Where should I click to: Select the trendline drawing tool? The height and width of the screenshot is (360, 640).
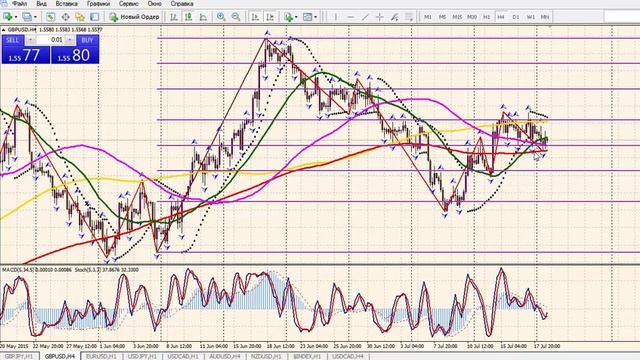click(x=365, y=17)
